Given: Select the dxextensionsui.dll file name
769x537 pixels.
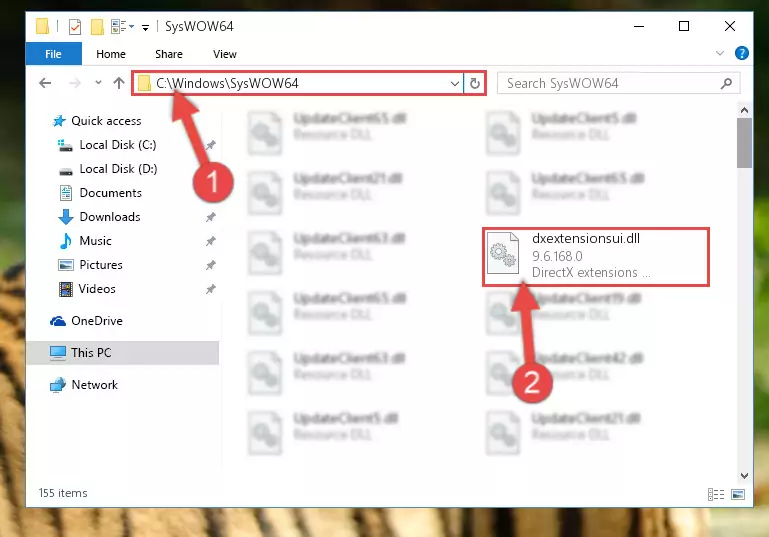Looking at the screenshot, I should [586, 239].
